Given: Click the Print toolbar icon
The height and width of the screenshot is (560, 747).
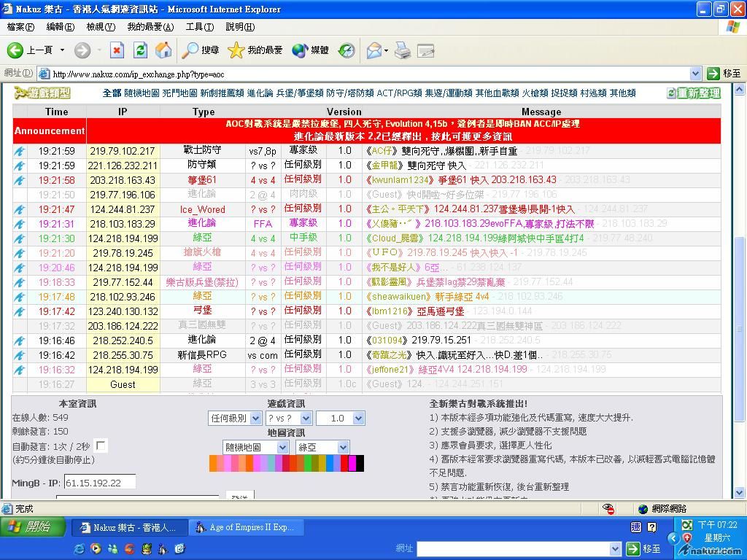Looking at the screenshot, I should click(x=403, y=50).
